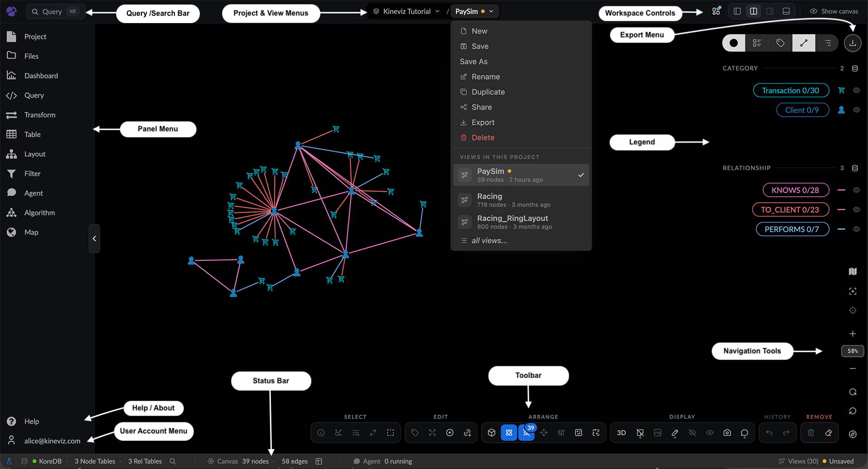Toggle the left-panel layout button
868x469 pixels.
pyautogui.click(x=737, y=11)
